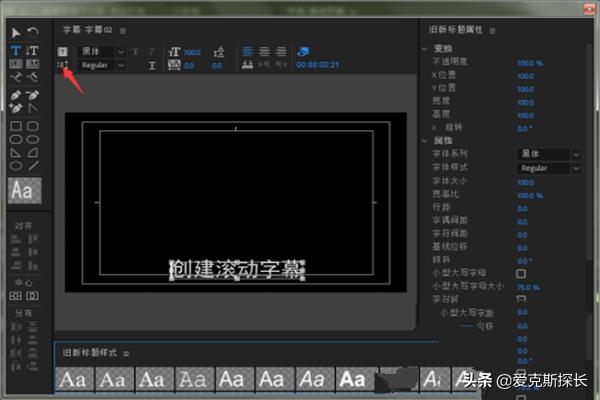Select the Arc shape tool
Viewport: 600px width, 400px height.
33,153
